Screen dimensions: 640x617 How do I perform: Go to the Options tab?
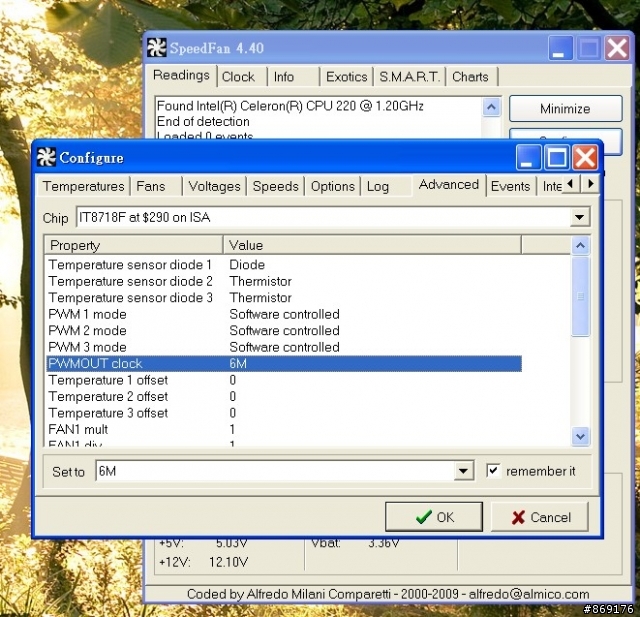[x=333, y=186]
